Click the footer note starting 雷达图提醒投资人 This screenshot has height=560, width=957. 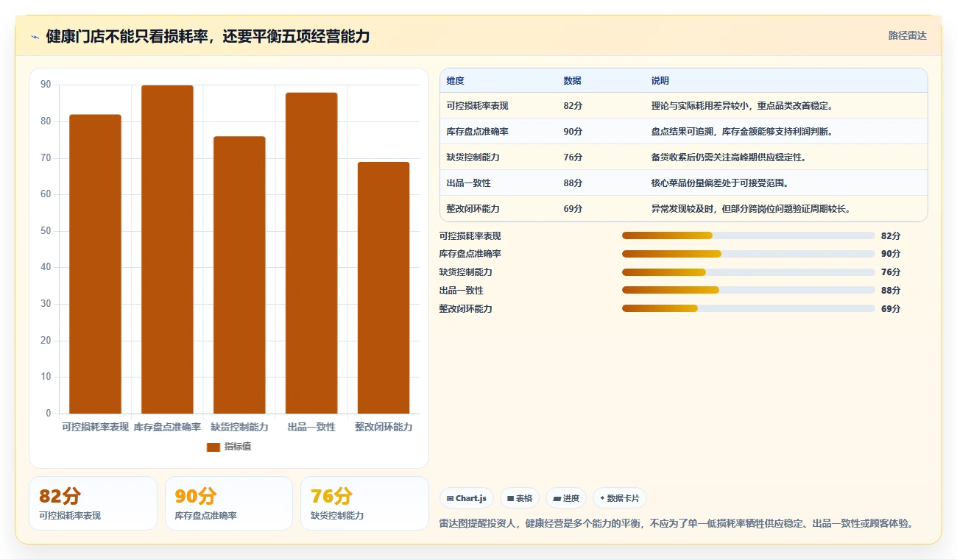pos(677,524)
